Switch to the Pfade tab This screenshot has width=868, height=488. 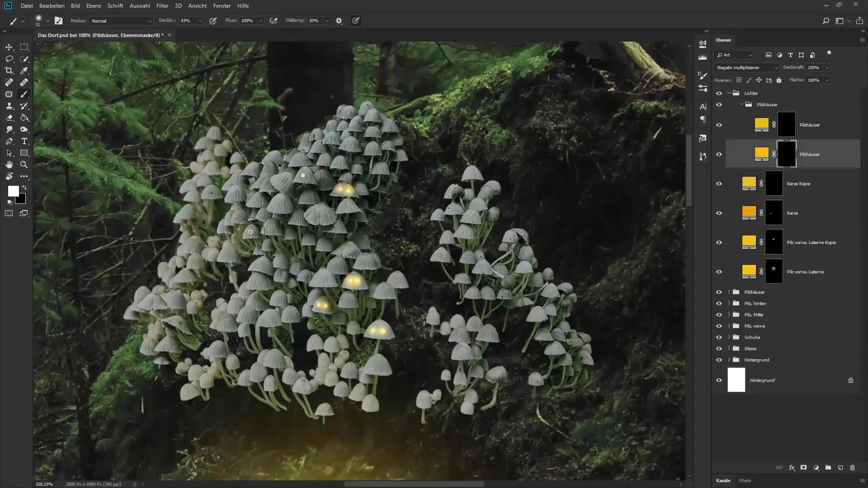click(745, 480)
